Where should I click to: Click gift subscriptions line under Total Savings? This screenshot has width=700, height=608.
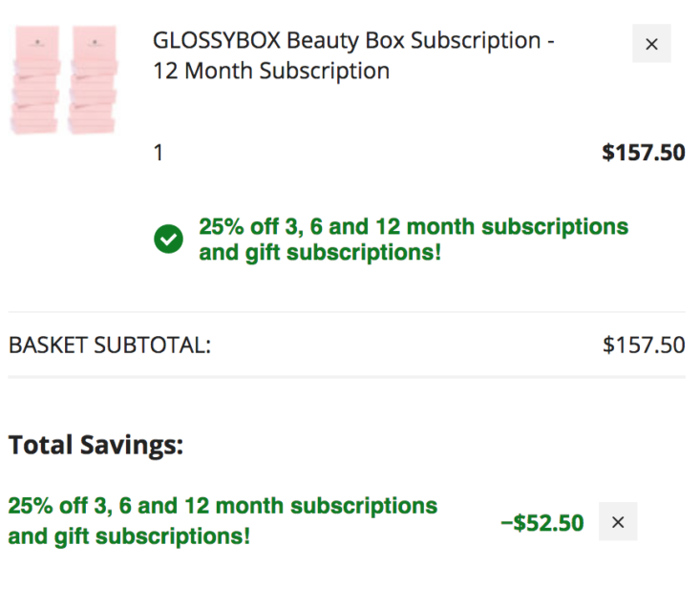pyautogui.click(x=129, y=536)
